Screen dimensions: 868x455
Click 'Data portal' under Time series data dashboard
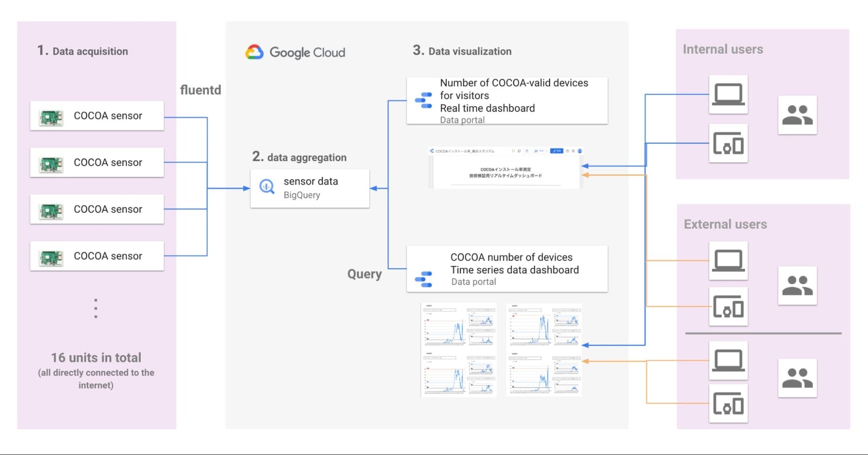pos(473,281)
